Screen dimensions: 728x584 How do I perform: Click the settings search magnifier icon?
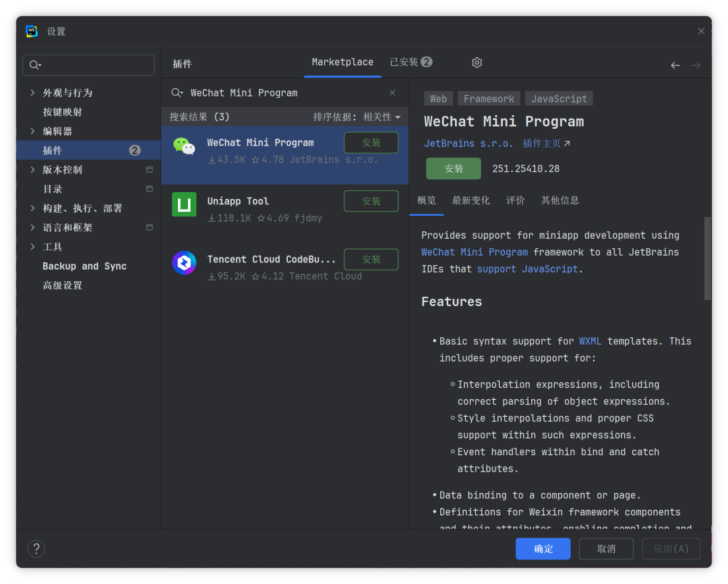coord(35,65)
